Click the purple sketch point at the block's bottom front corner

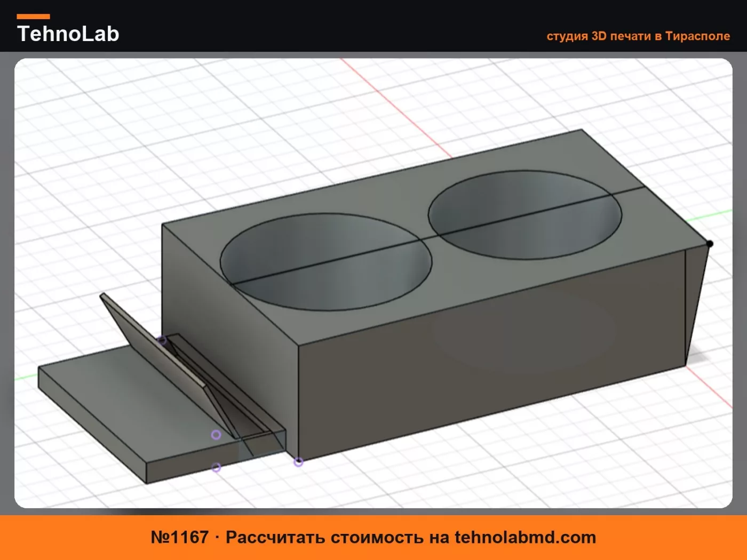click(298, 462)
